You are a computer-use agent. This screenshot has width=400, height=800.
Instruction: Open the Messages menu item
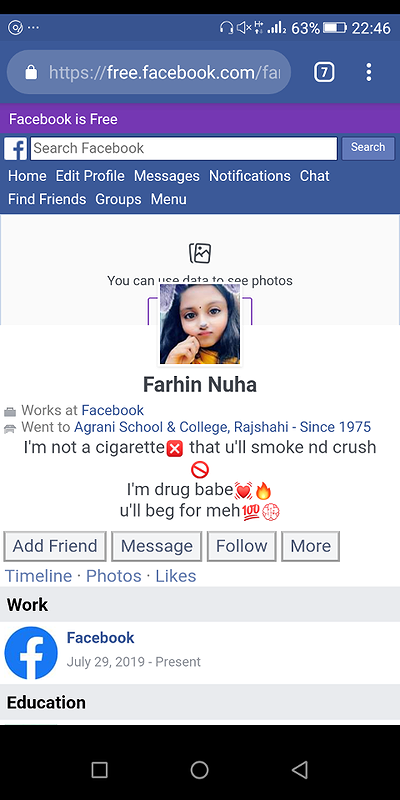(167, 176)
